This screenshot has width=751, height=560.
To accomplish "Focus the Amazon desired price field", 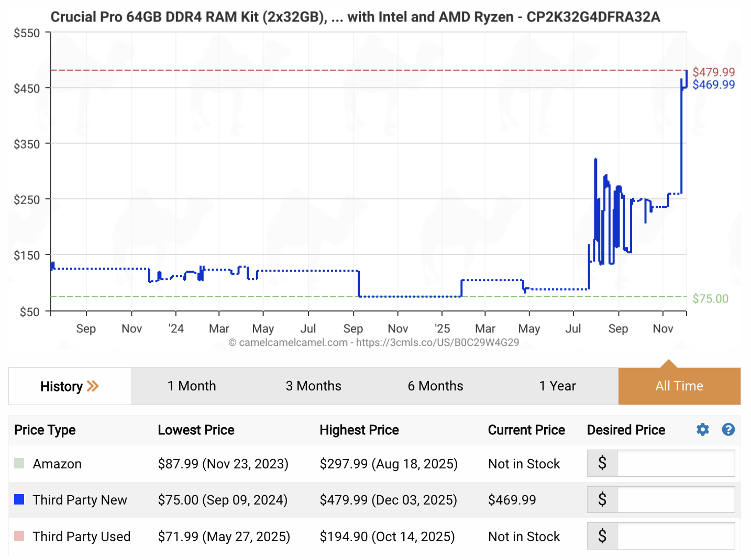I will pyautogui.click(x=676, y=463).
